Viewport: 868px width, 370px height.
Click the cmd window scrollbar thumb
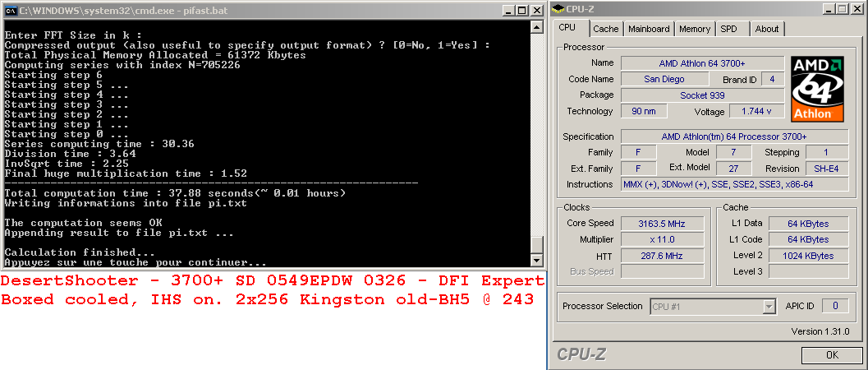point(536,244)
